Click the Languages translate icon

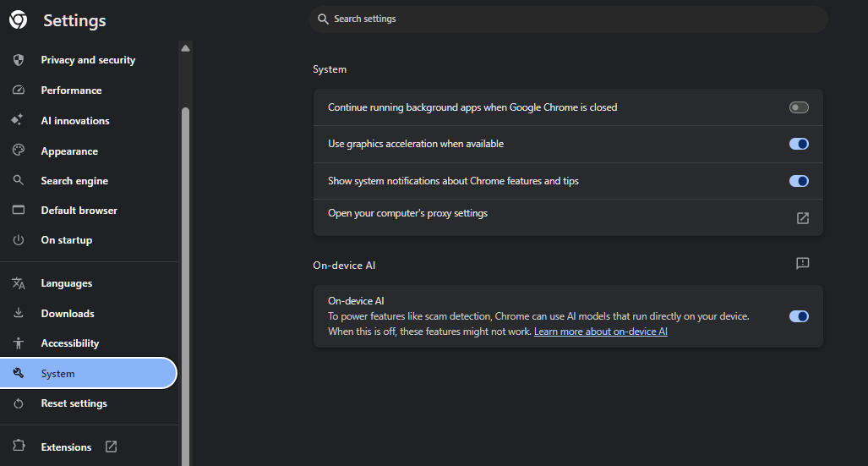(x=19, y=283)
